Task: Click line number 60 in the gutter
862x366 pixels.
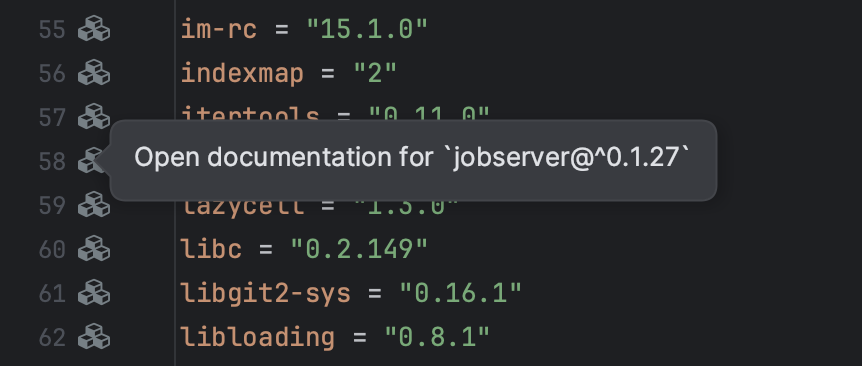Action: (52, 249)
